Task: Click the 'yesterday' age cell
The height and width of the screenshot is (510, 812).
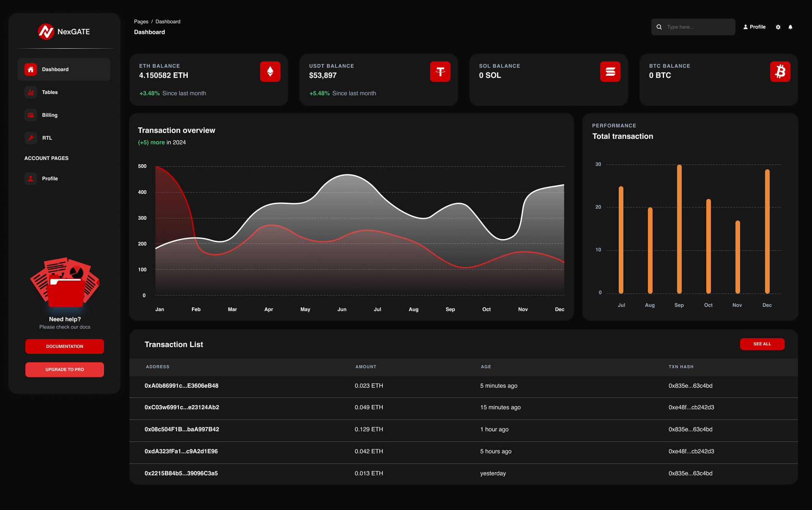Action: [493, 473]
